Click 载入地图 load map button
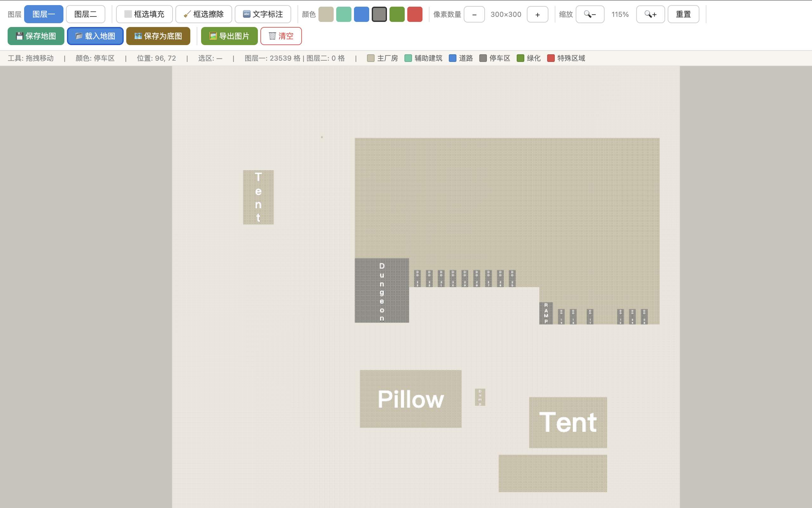This screenshot has height=508, width=812. [x=95, y=36]
